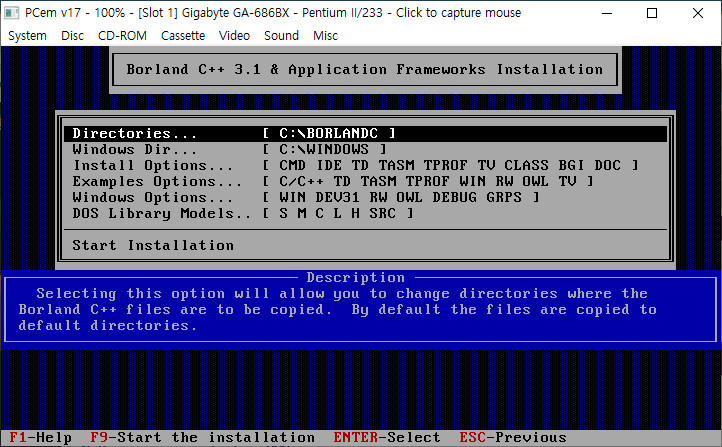This screenshot has height=447, width=722.
Task: Open the System menu
Action: 27,35
